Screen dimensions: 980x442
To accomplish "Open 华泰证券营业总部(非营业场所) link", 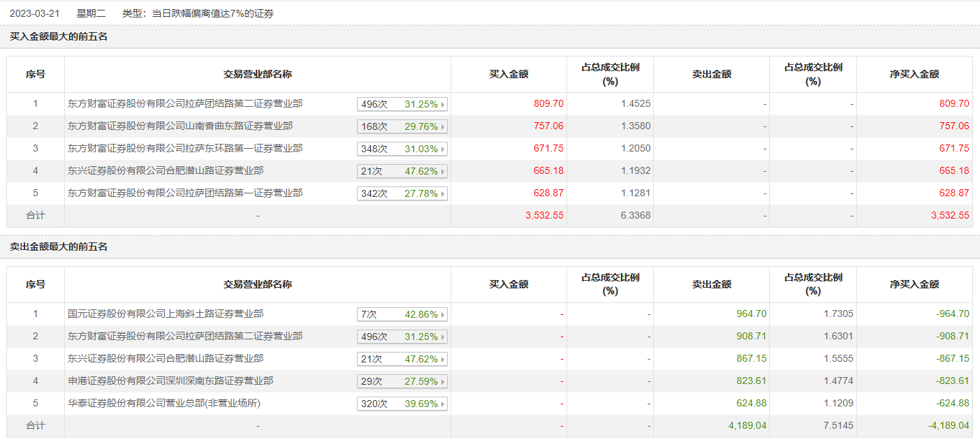I will [x=163, y=404].
